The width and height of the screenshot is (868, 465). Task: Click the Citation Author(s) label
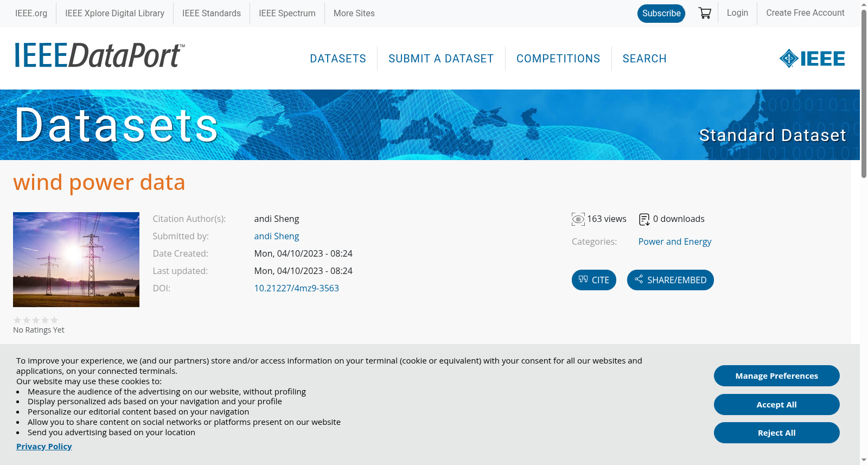pyautogui.click(x=189, y=219)
